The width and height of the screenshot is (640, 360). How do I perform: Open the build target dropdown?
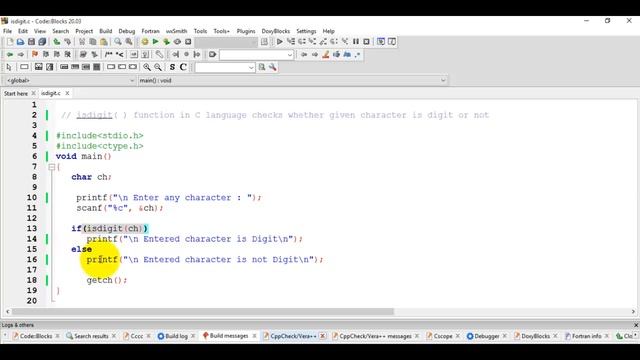226,42
